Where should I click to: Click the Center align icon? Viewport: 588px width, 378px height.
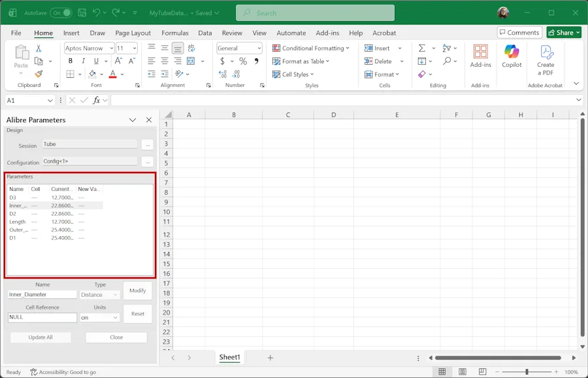(165, 61)
